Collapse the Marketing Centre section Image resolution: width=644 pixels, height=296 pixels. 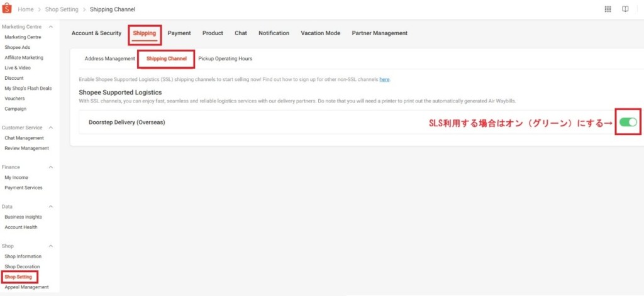[x=50, y=26]
